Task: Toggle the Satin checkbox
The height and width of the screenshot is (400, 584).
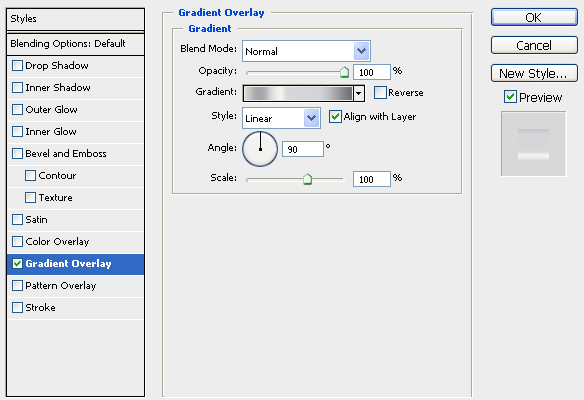Action: coord(18,219)
